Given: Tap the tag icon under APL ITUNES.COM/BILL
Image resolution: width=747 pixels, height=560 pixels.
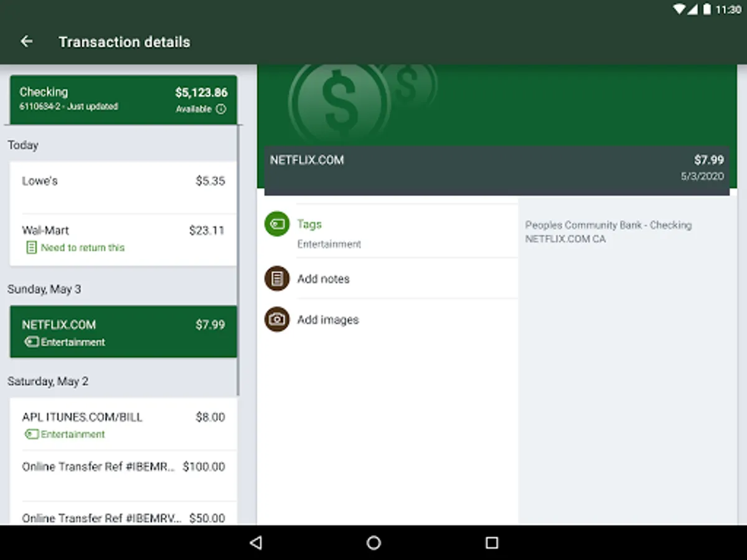Looking at the screenshot, I should (x=32, y=434).
